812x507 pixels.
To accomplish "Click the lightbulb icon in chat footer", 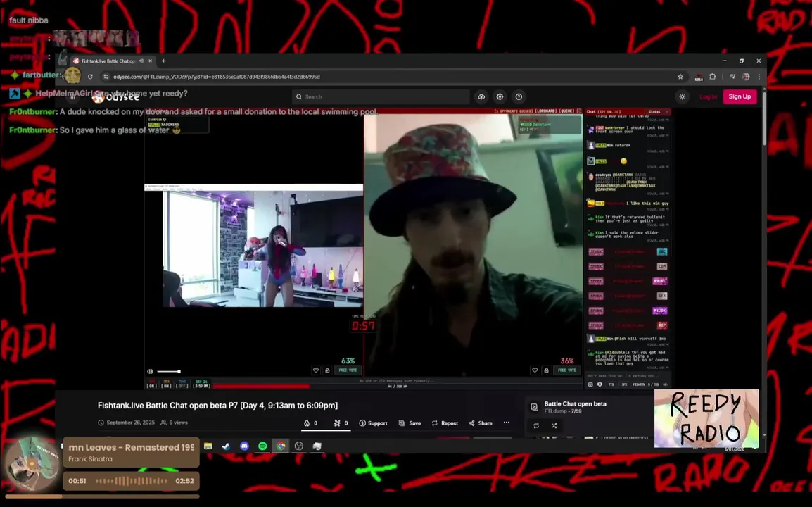I will point(600,384).
